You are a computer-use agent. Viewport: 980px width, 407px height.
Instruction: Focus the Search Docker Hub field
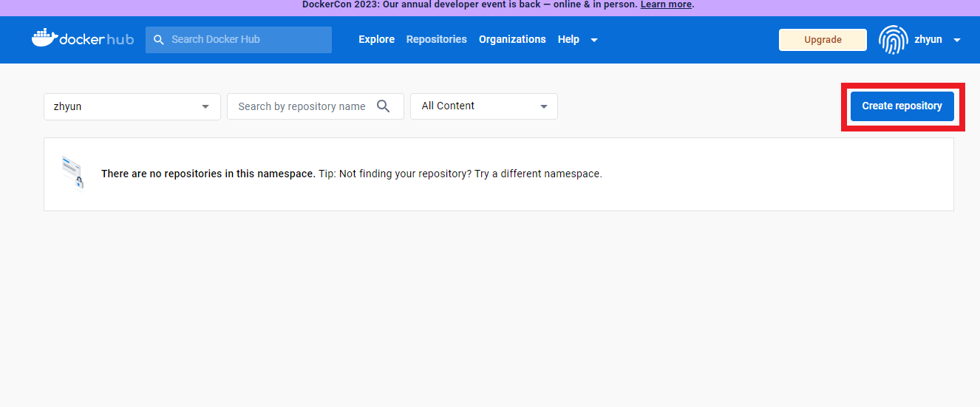tap(239, 40)
